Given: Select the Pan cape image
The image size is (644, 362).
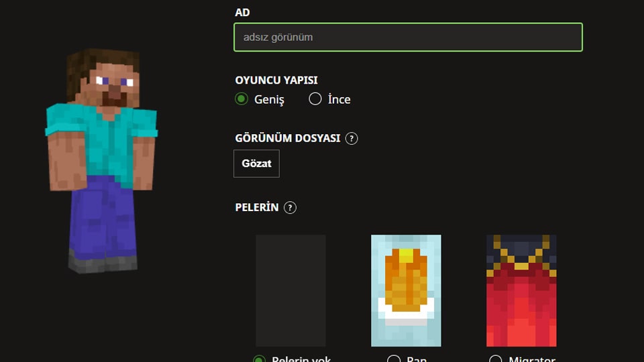Looking at the screenshot, I should tap(406, 290).
